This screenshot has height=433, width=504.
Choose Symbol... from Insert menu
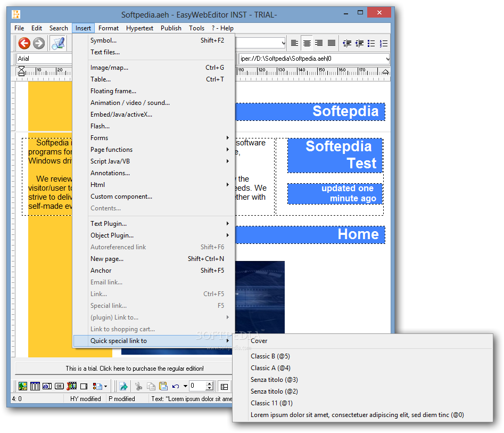pos(154,40)
